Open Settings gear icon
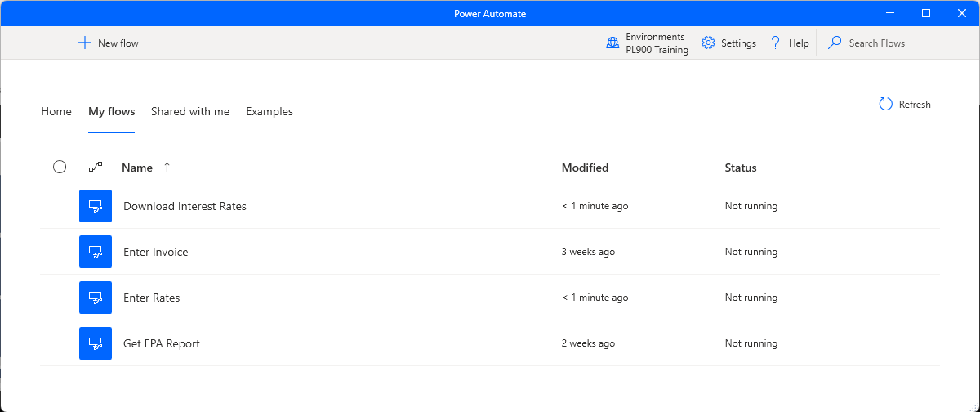This screenshot has width=980, height=412. (708, 43)
